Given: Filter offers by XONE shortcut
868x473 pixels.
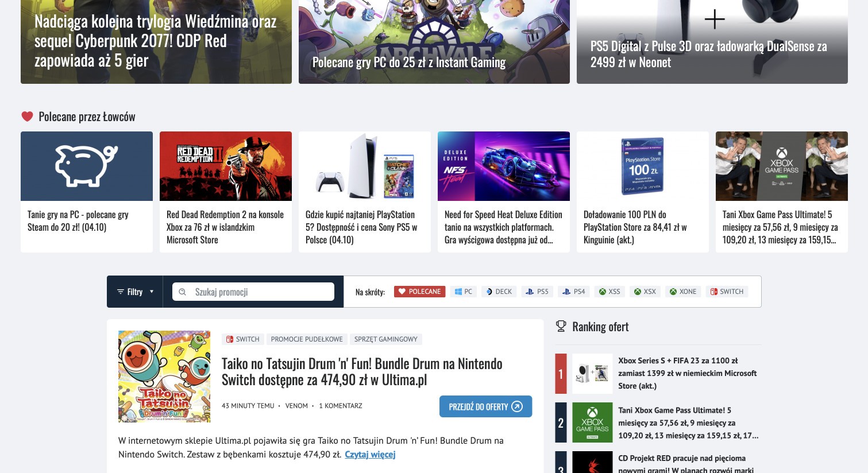Looking at the screenshot, I should pyautogui.click(x=682, y=292).
